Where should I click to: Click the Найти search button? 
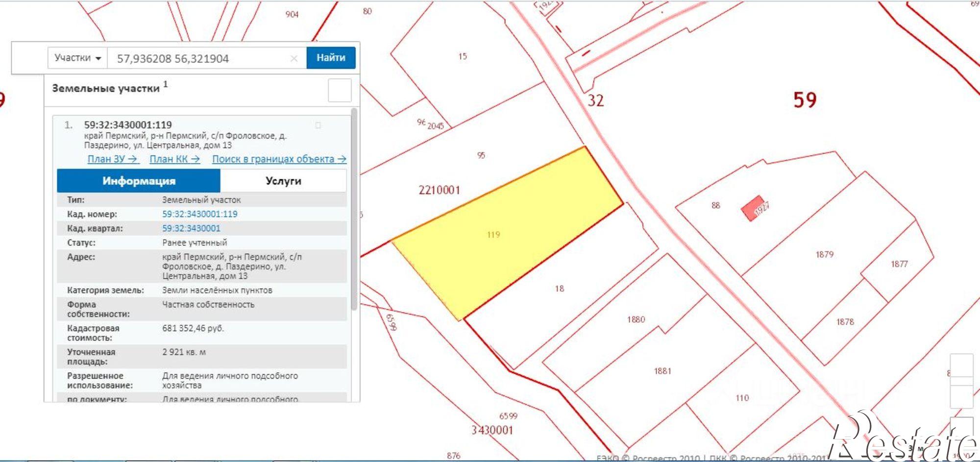pyautogui.click(x=331, y=58)
